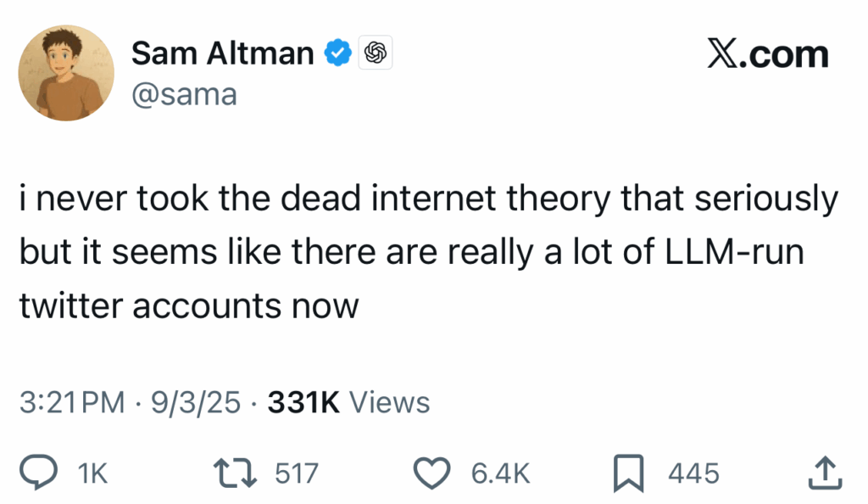Click the 6.4K like count
This screenshot has width=868, height=504.
coord(498,472)
